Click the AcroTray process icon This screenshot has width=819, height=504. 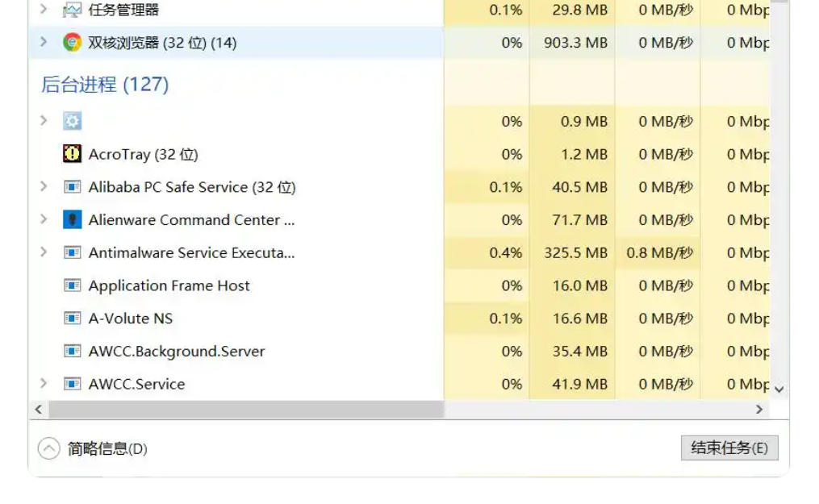[x=72, y=154]
